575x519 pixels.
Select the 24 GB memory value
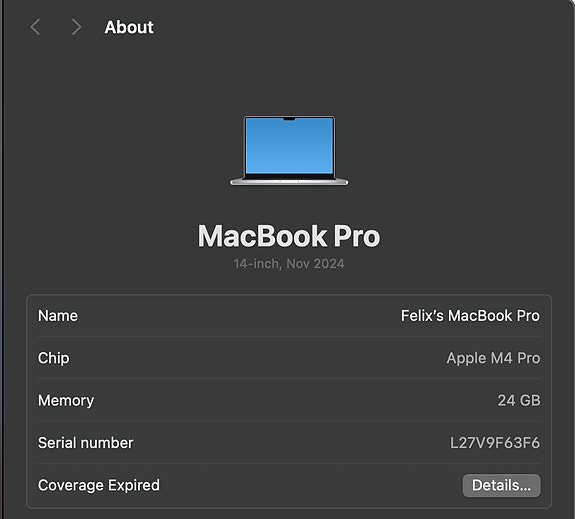[x=519, y=401]
